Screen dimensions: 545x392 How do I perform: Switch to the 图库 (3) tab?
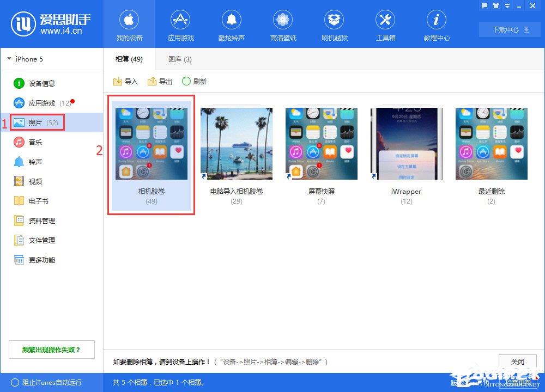[x=180, y=59]
